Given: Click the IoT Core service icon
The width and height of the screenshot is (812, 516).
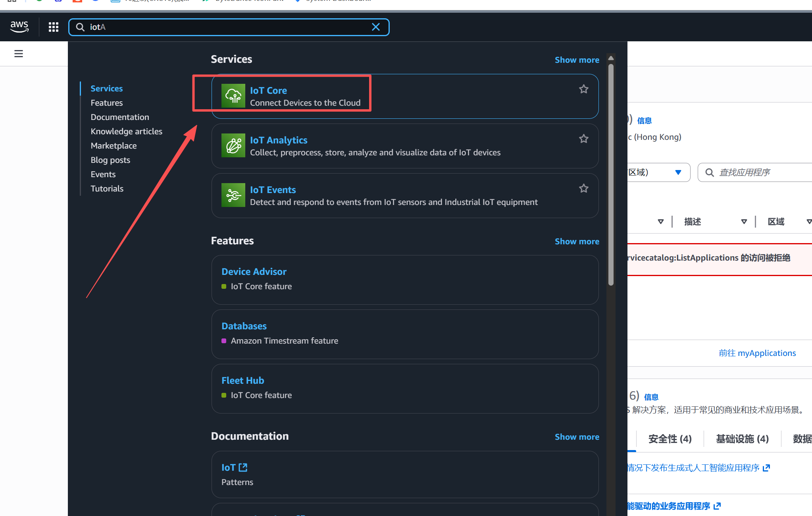Looking at the screenshot, I should [x=233, y=96].
